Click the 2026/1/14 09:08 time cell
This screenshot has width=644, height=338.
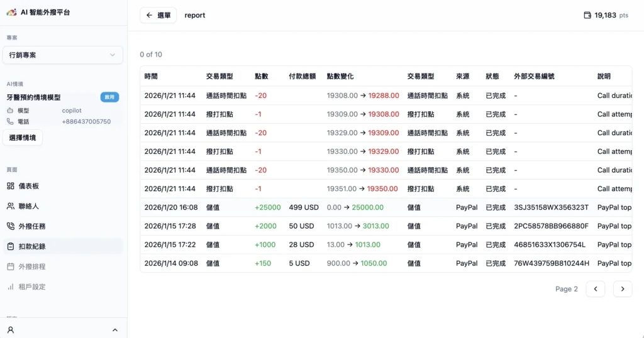[171, 263]
